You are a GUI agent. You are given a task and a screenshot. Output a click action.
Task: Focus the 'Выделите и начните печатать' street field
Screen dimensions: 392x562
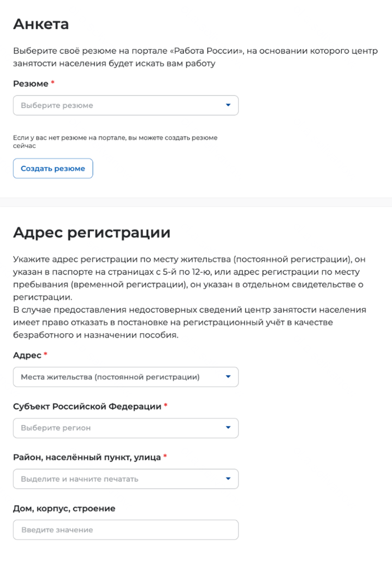118,479
